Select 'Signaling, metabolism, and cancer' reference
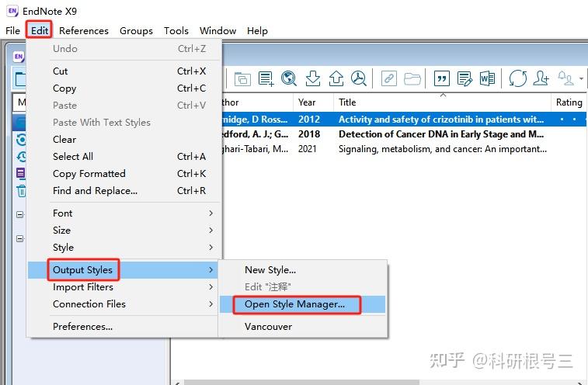The height and width of the screenshot is (385, 588). point(404,149)
